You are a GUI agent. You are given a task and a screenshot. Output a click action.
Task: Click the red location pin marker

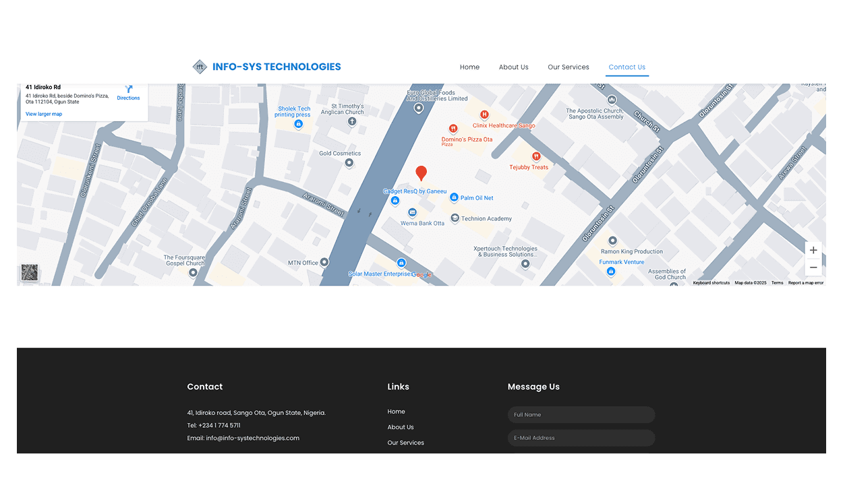click(x=421, y=172)
